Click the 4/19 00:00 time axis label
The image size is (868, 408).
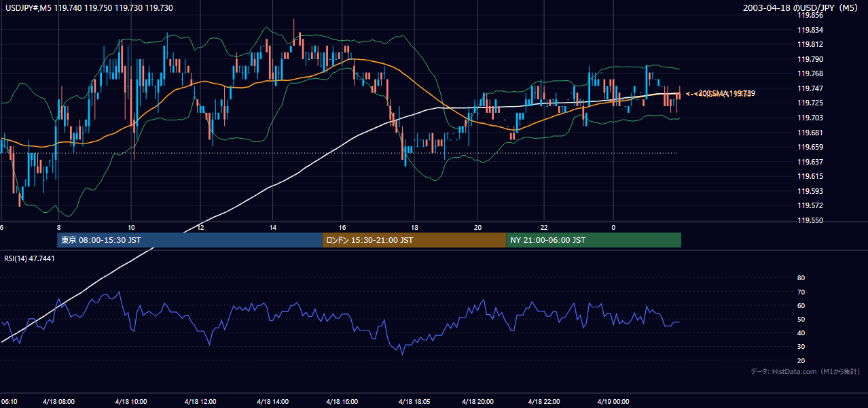613,401
